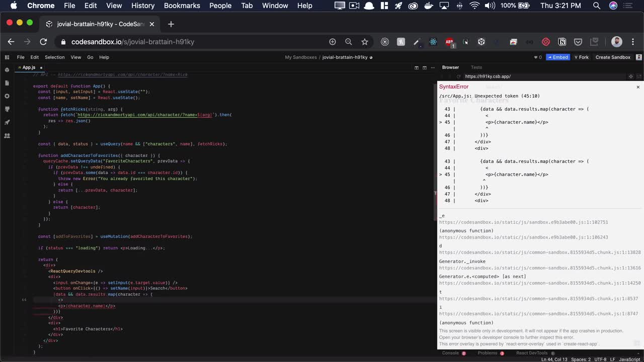644x362 pixels.
Task: Open the Go menu in CodeSandbox
Action: tap(90, 57)
